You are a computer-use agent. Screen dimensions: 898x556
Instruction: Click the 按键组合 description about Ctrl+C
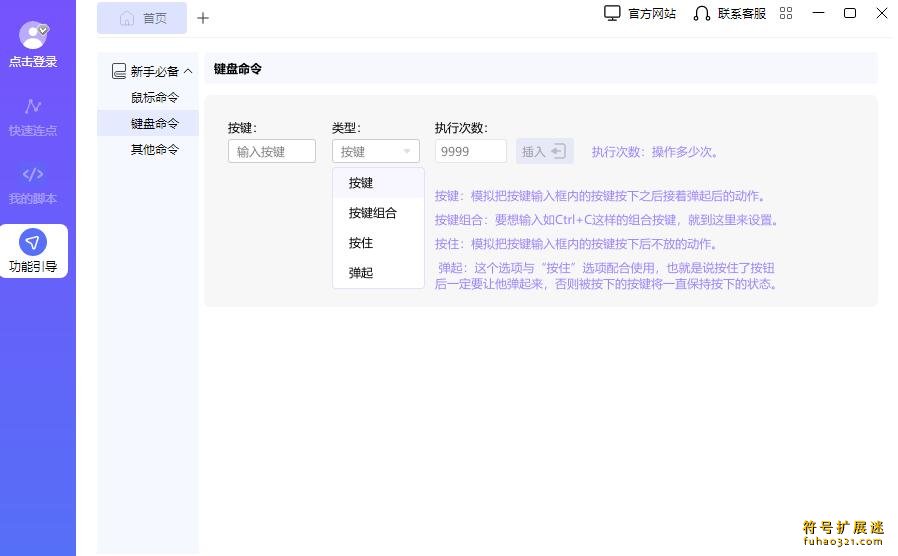tap(606, 220)
